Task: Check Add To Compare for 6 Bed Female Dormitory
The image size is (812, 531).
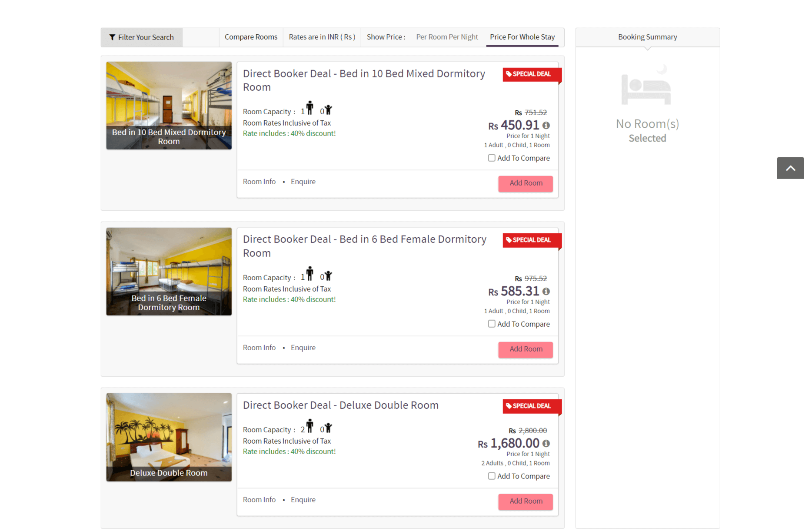Action: [492, 324]
